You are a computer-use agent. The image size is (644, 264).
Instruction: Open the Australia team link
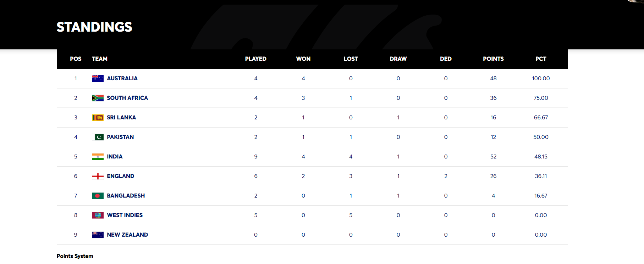pyautogui.click(x=122, y=79)
